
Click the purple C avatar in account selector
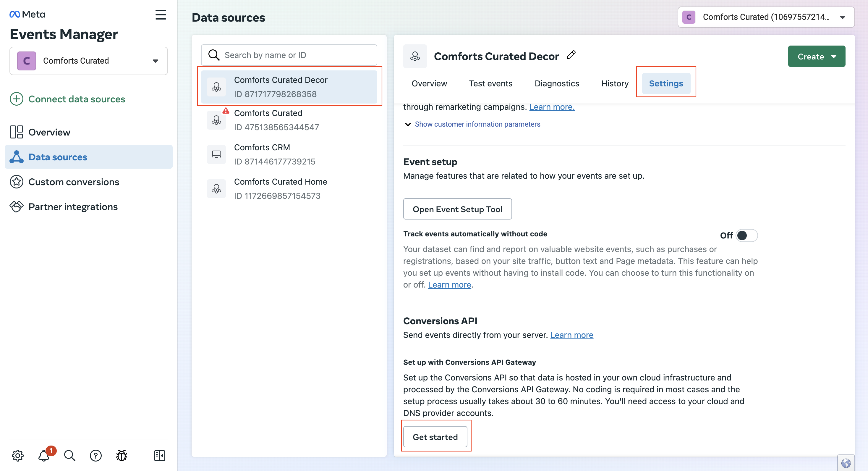689,17
